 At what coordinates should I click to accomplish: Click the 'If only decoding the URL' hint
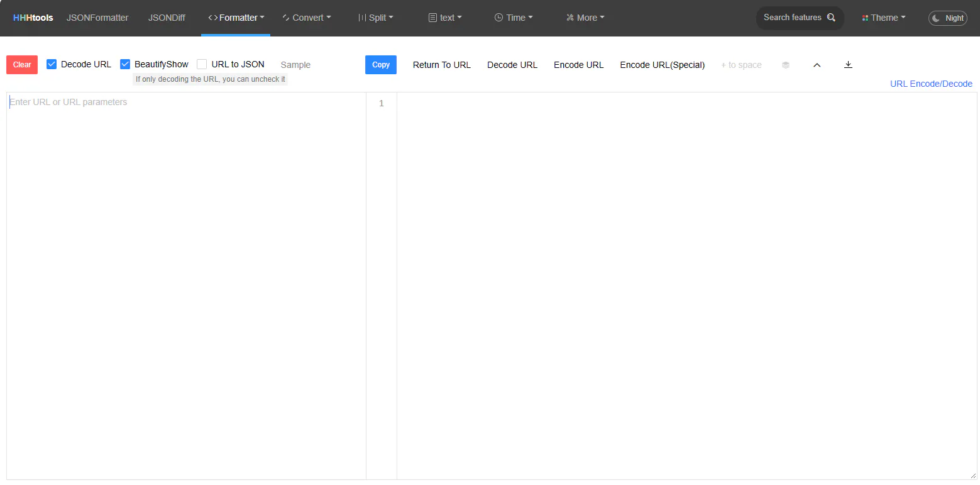tap(211, 79)
